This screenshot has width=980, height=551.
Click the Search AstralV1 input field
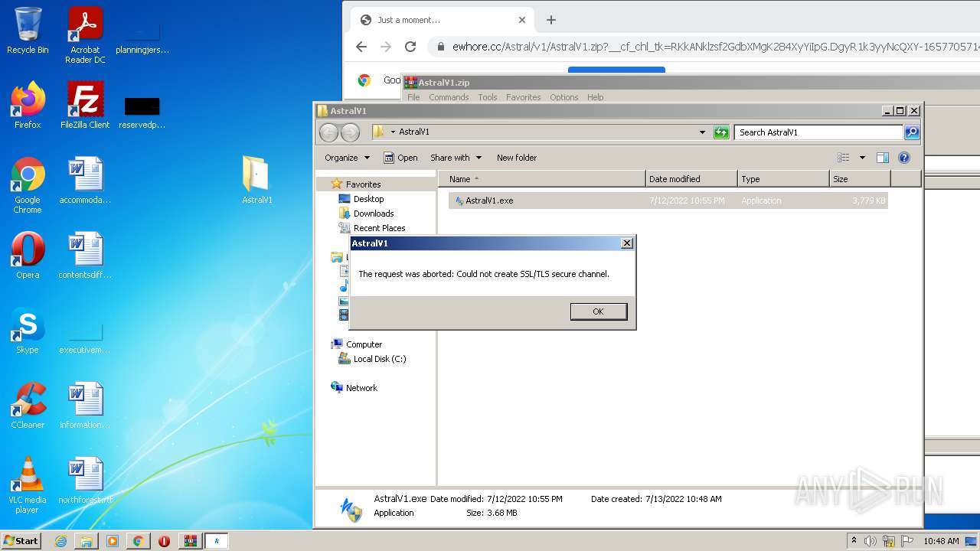pos(818,132)
